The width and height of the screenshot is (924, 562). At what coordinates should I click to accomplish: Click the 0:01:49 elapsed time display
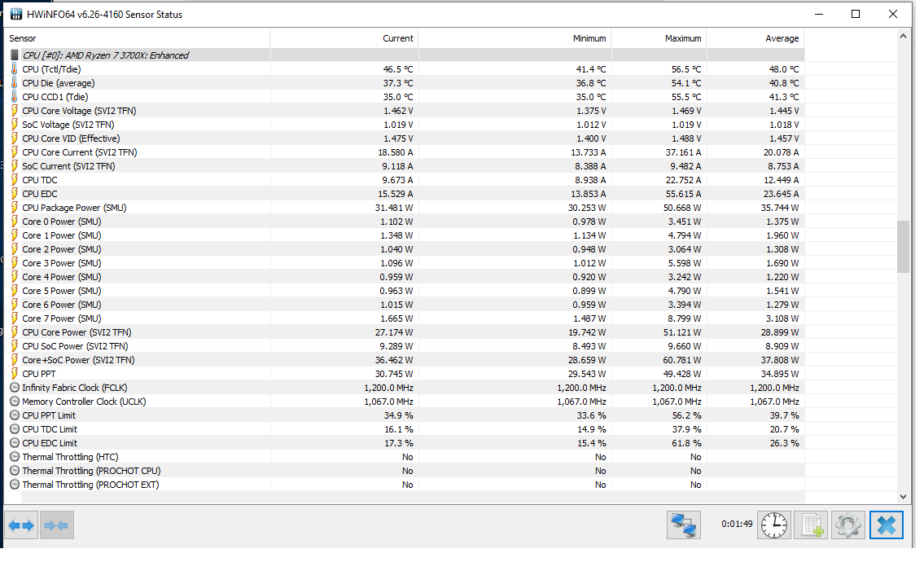click(x=737, y=524)
